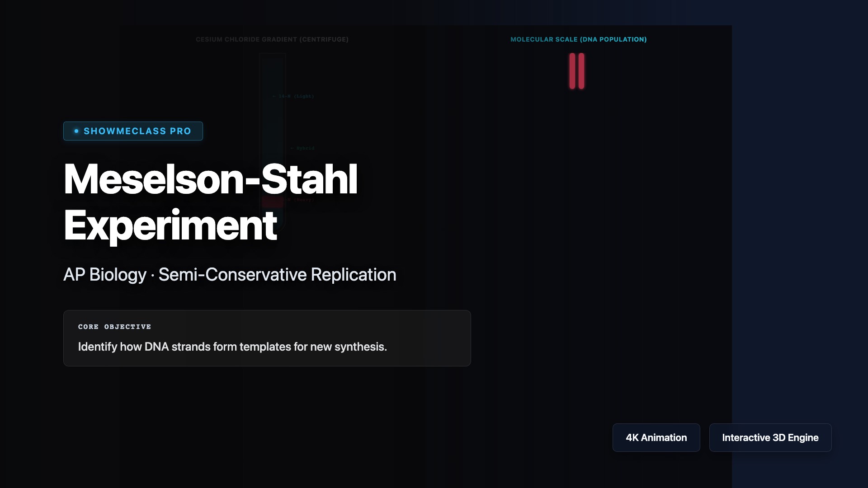The width and height of the screenshot is (868, 488).
Task: Click the red heavy band in tube
Action: (x=273, y=202)
